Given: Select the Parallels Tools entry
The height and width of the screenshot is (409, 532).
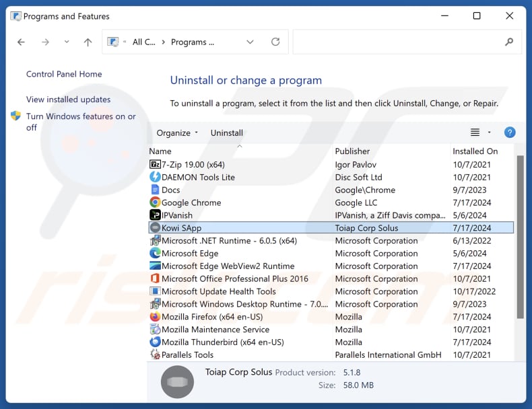Looking at the screenshot, I should tap(331, 355).
